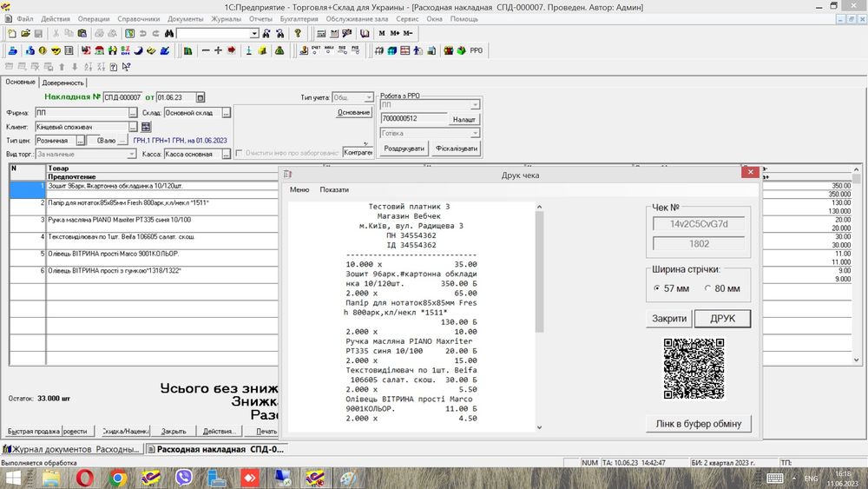This screenshot has height=489, width=868.
Task: Open file with the folder icon
Action: pyautogui.click(x=25, y=34)
